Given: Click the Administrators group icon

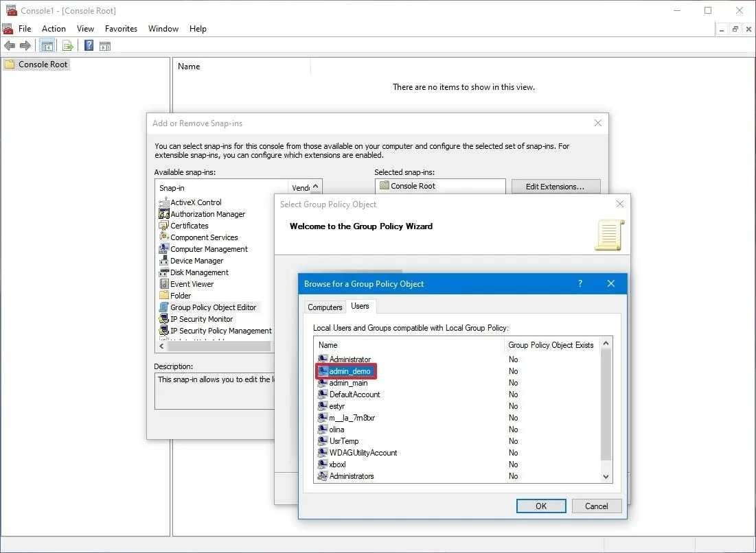Looking at the screenshot, I should pos(323,476).
